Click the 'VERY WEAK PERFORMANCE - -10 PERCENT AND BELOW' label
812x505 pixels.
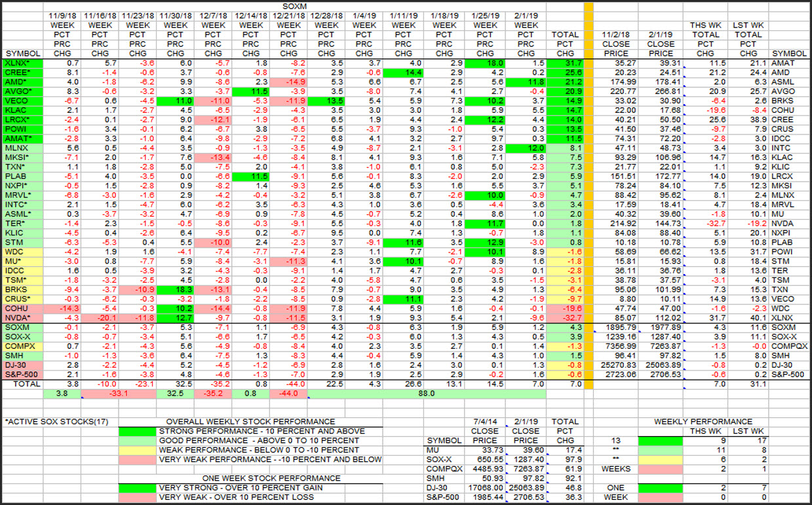tap(269, 459)
